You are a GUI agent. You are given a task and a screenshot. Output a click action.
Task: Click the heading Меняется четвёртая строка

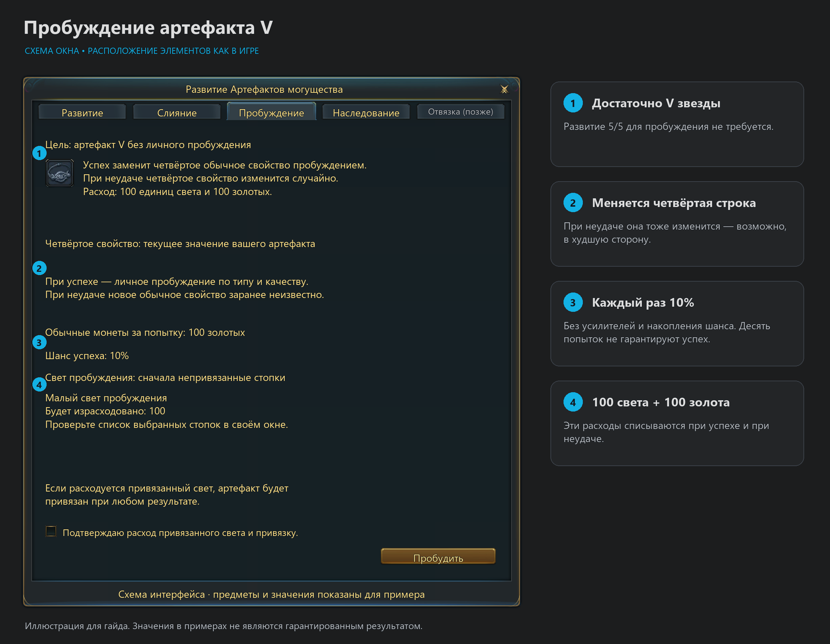674,203
